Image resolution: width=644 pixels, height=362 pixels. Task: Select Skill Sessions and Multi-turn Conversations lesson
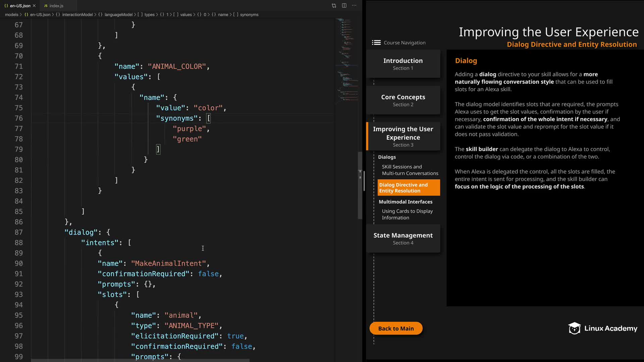point(410,170)
